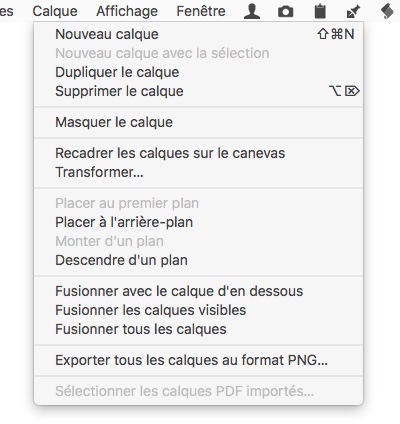
Task: Choose Exporter tous les calques au format PNG…
Action: [199, 360]
